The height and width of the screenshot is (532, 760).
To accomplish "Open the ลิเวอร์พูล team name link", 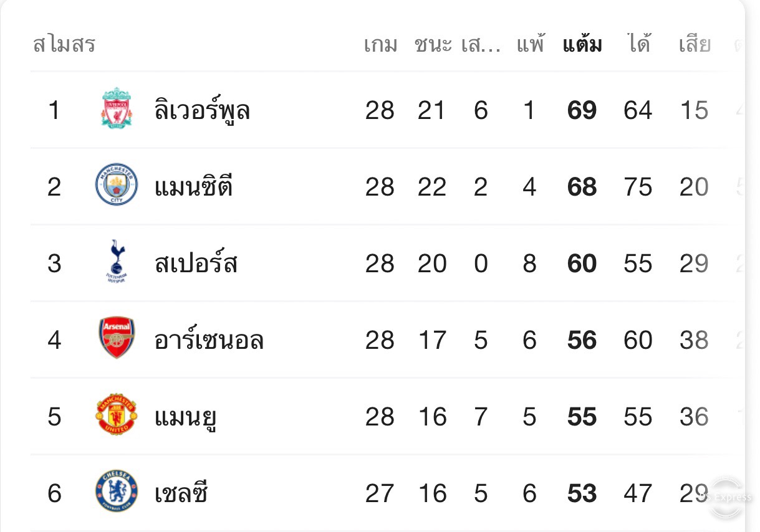I will [203, 110].
